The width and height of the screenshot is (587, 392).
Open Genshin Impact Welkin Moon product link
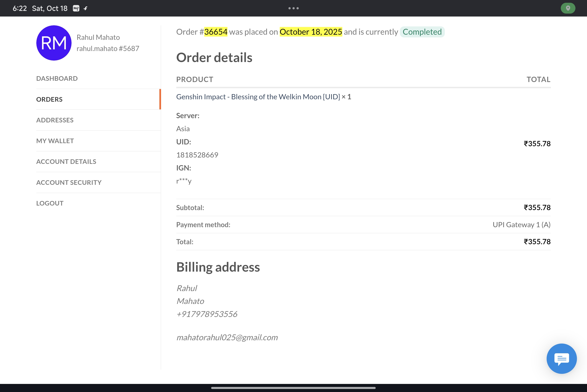[258, 97]
